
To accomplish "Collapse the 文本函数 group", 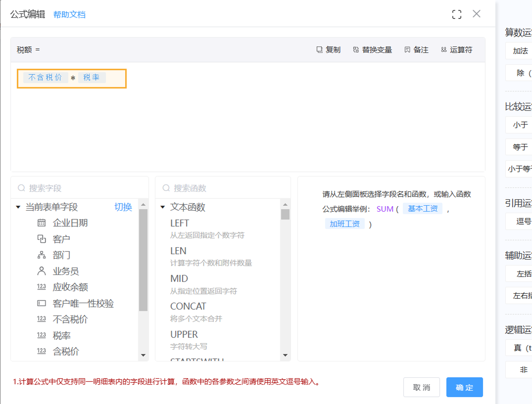I will pyautogui.click(x=163, y=207).
